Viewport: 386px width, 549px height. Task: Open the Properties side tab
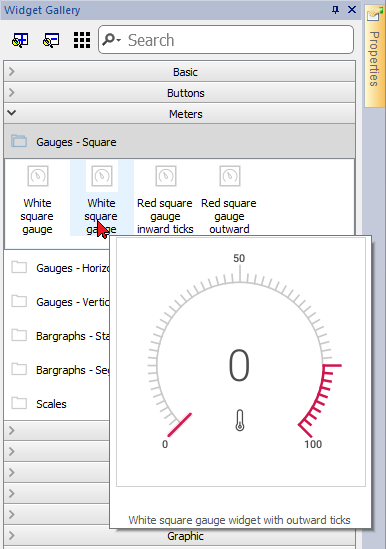point(374,56)
